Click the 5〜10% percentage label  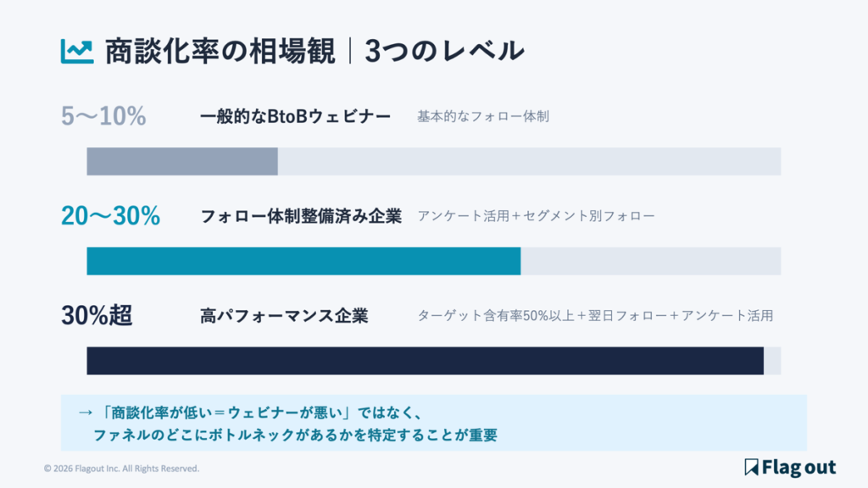tap(103, 117)
